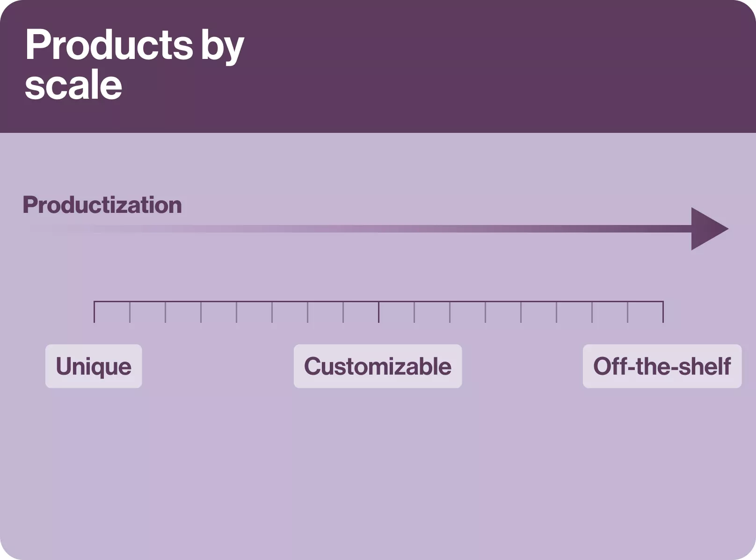This screenshot has width=756, height=560.
Task: Click the fourth tick from the scale's left end
Action: click(201, 312)
